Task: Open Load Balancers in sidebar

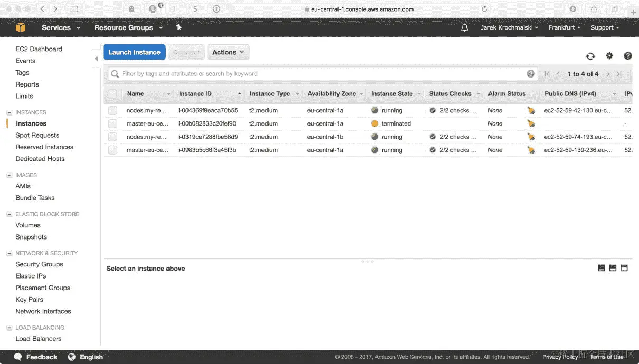Action: (x=38, y=339)
